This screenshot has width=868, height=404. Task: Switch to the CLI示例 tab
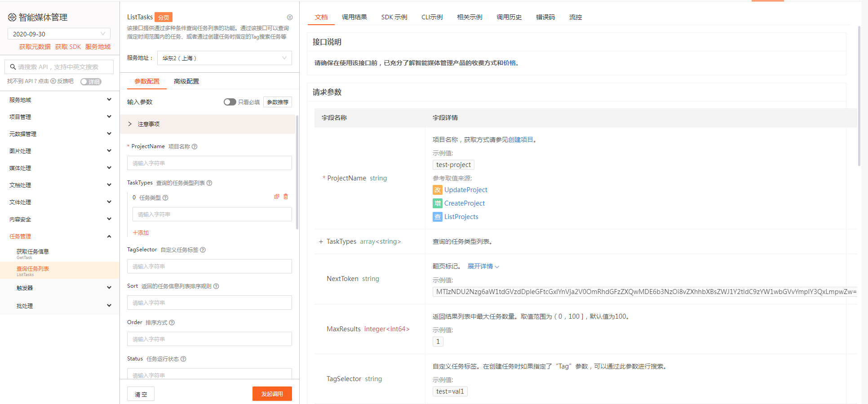(x=432, y=17)
